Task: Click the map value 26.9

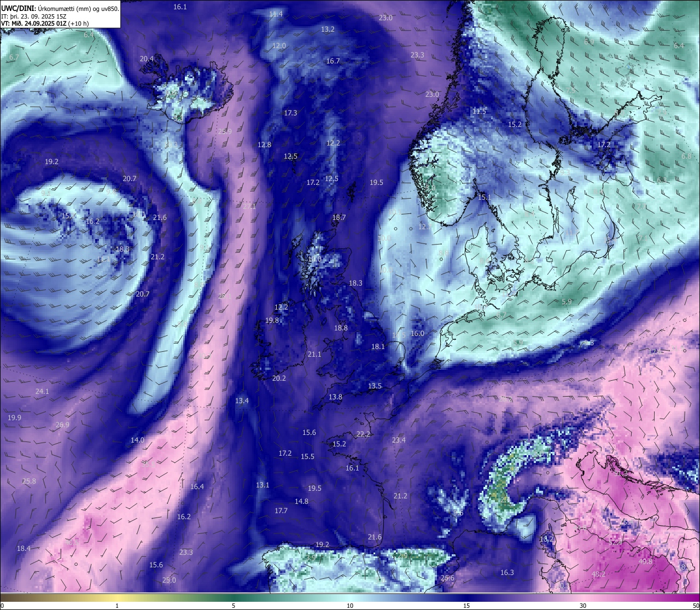Action: pyautogui.click(x=62, y=425)
